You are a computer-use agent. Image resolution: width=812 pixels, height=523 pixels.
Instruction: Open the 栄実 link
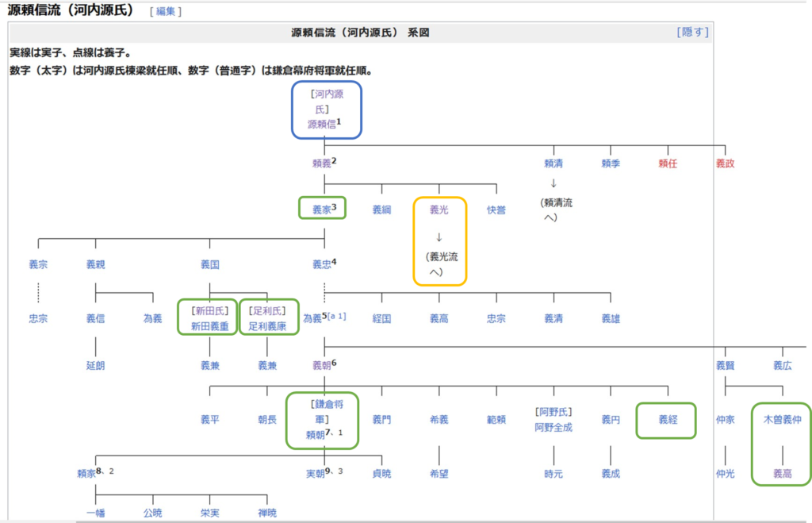[209, 513]
